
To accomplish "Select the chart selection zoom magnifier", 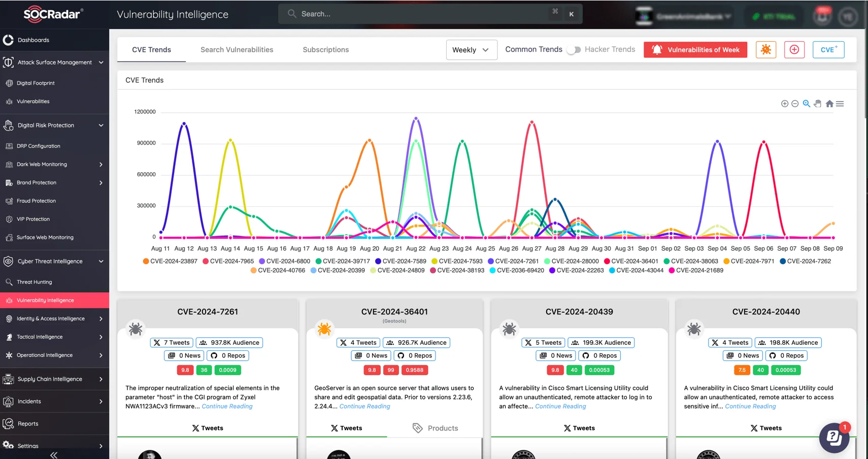I will 806,104.
